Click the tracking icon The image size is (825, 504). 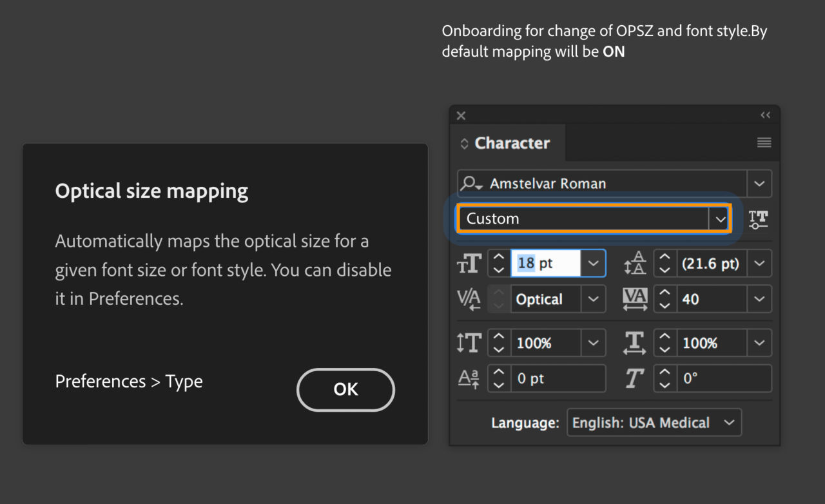[x=635, y=299]
